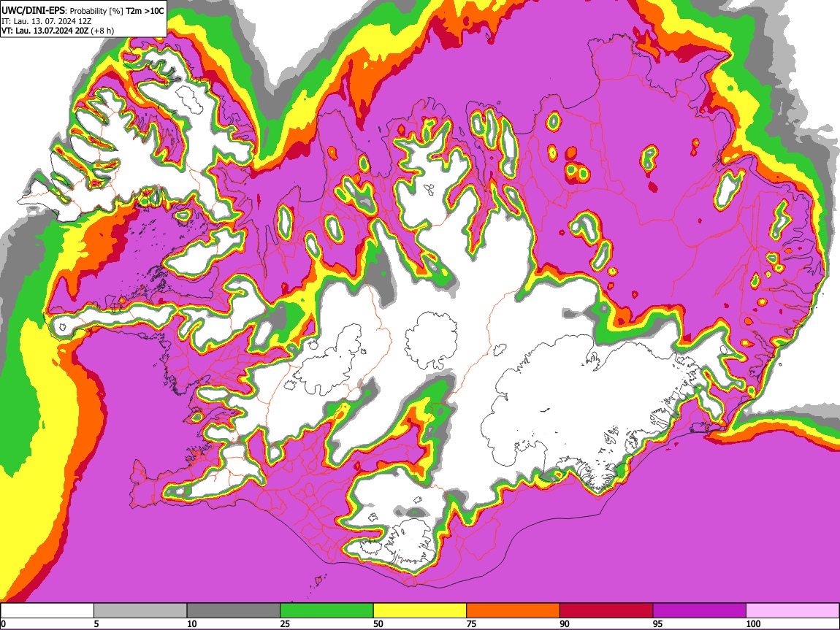The height and width of the screenshot is (630, 840).
Task: Click the legend value '5'
Action: click(96, 623)
